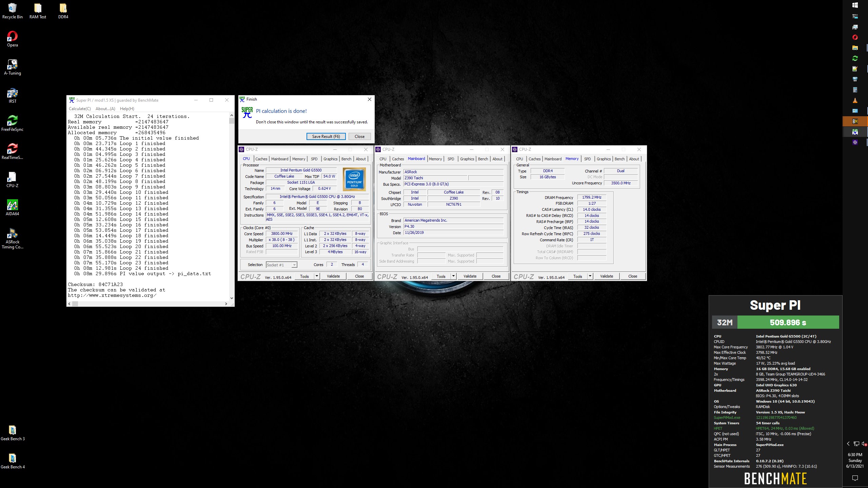Screen dimensions: 868x488
Task: Open Graphics tab in middle CPU-Z Mainboard window
Action: pos(467,159)
